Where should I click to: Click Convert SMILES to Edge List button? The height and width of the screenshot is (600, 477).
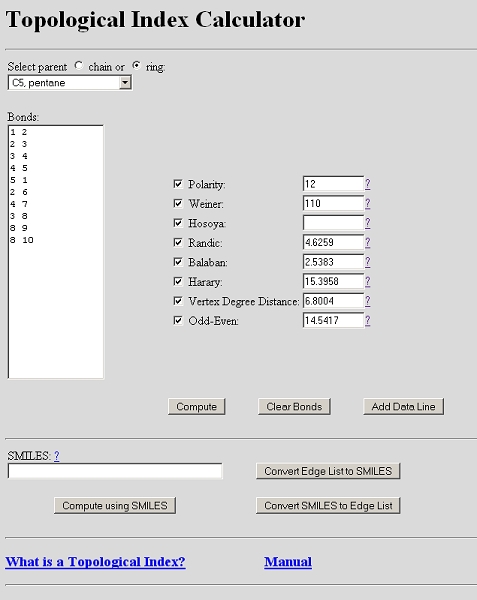pyautogui.click(x=328, y=506)
